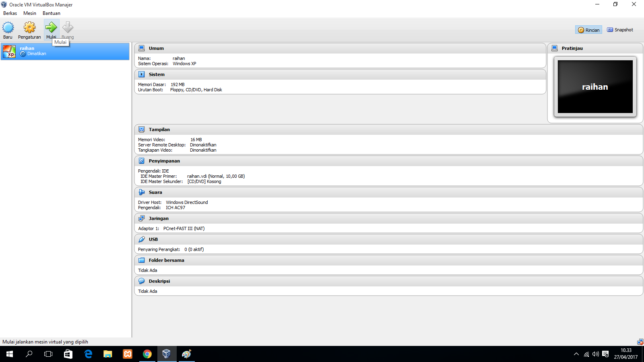
Task: Open the volume tray icon
Action: coord(596,354)
